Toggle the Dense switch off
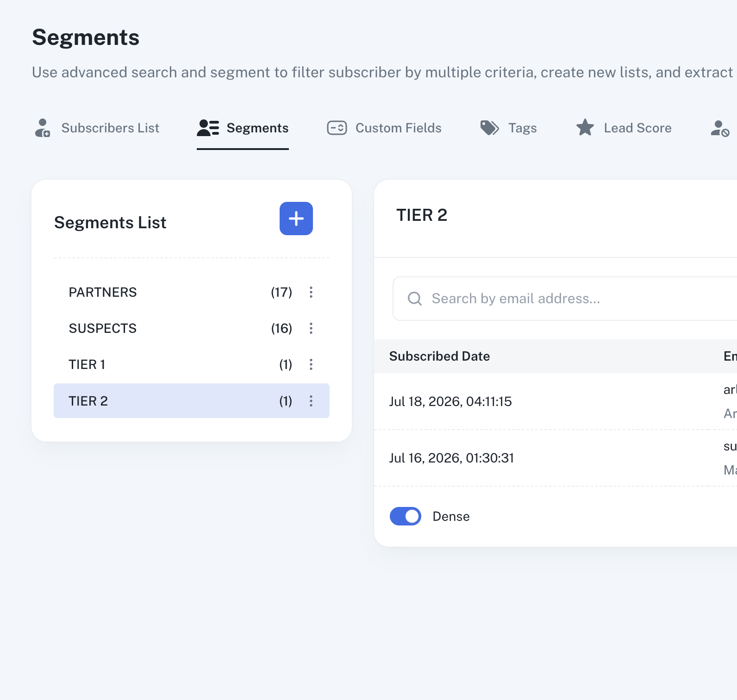The width and height of the screenshot is (737, 700). coord(406,516)
